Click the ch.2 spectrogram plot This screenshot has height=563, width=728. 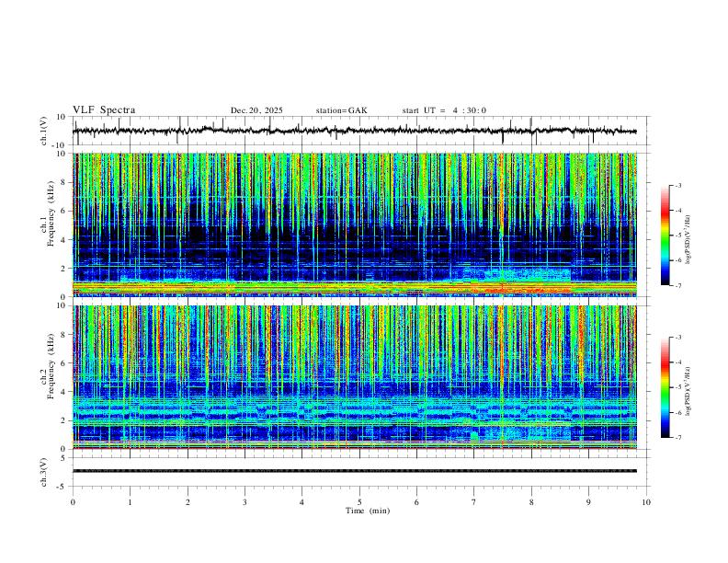355,377
